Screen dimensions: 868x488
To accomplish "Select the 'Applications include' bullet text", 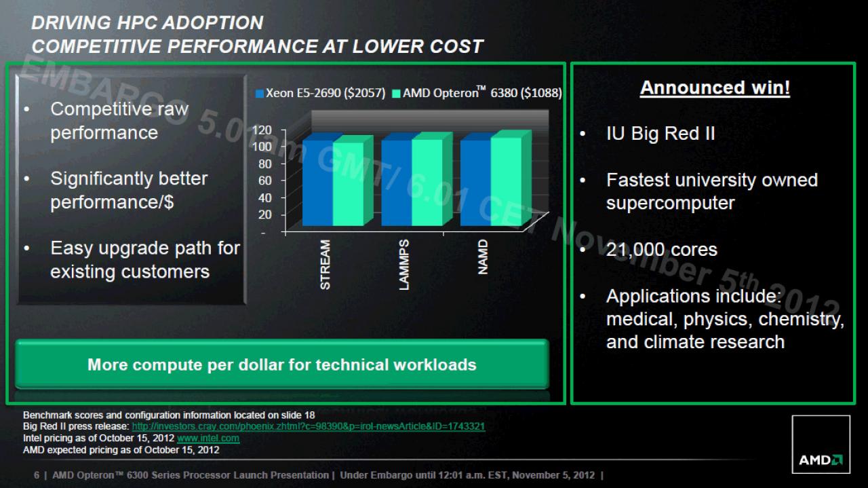I will pyautogui.click(x=726, y=319).
